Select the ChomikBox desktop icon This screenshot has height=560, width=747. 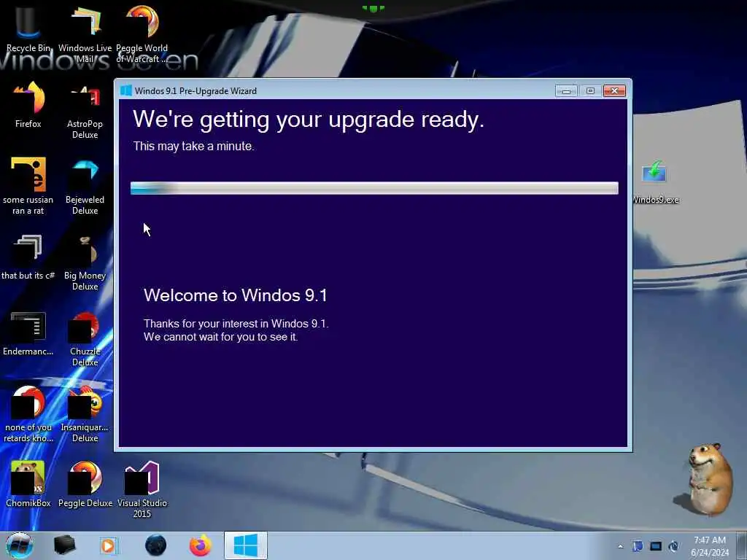tap(28, 483)
